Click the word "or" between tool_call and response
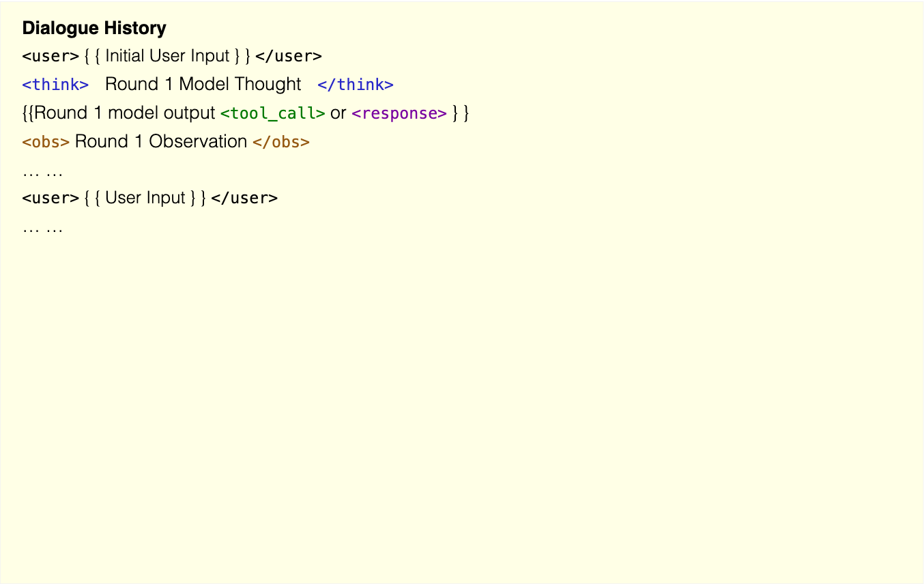Viewport: 924px width, 584px height. (x=338, y=113)
